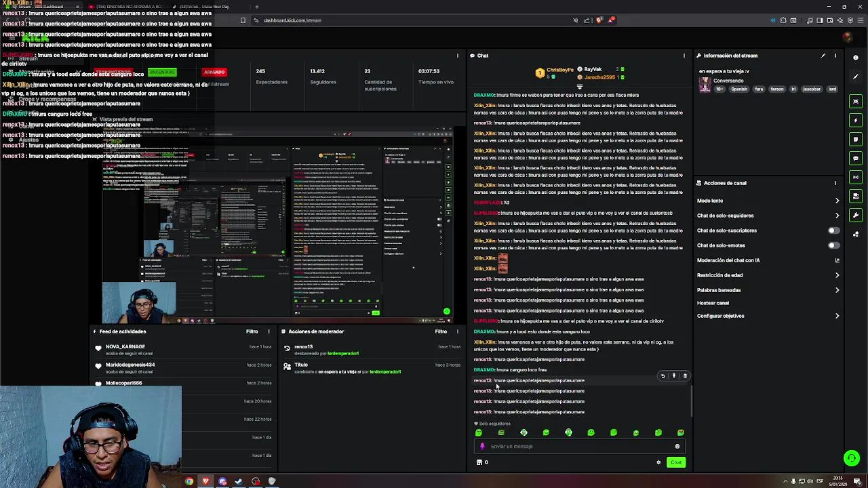Open Filtro in Feed de actividades
Image resolution: width=868 pixels, height=488 pixels.
click(252, 331)
